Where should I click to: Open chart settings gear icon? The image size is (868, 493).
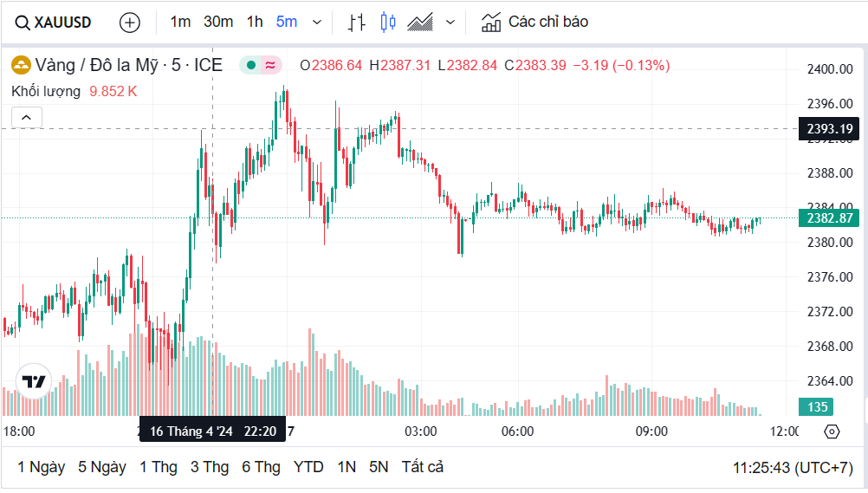(x=832, y=431)
